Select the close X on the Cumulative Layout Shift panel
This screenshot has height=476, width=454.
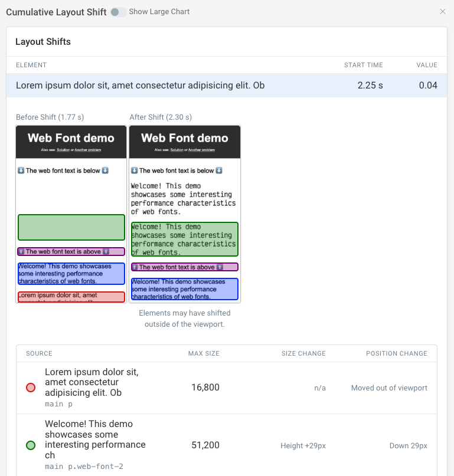(443, 11)
